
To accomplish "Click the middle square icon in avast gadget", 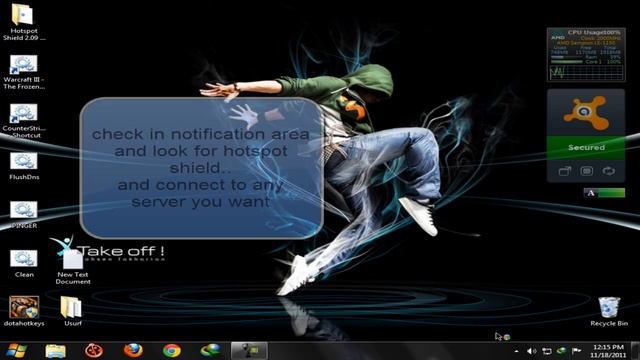I will (587, 171).
